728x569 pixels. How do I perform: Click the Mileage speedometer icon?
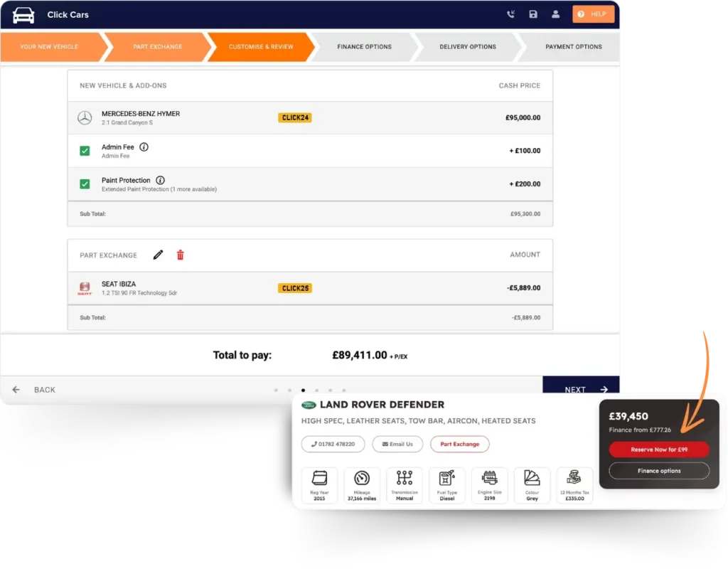362,477
